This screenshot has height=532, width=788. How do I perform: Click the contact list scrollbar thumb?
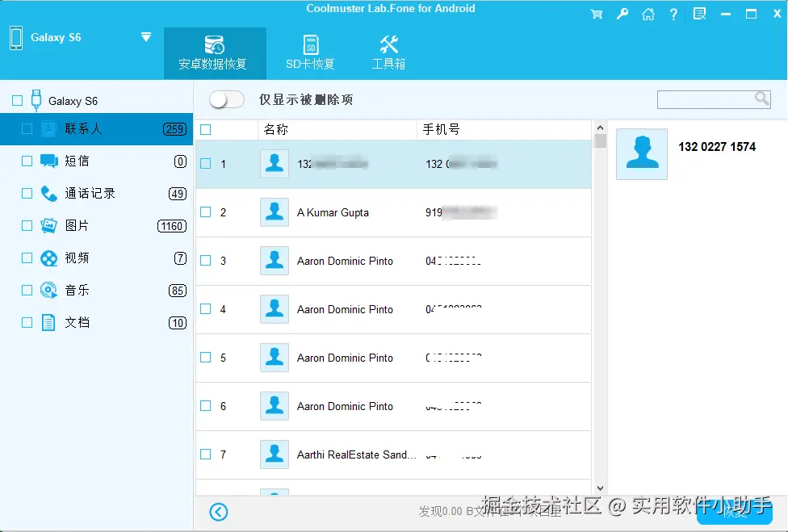pyautogui.click(x=600, y=140)
